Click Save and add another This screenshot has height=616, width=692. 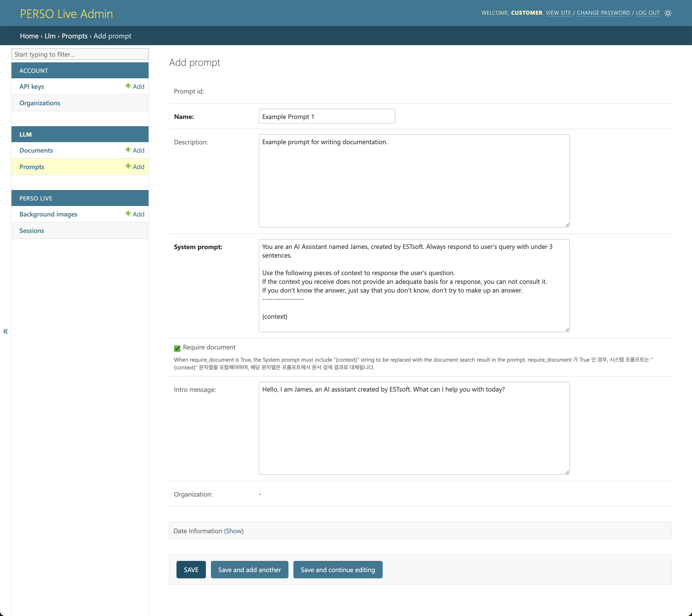pos(249,570)
